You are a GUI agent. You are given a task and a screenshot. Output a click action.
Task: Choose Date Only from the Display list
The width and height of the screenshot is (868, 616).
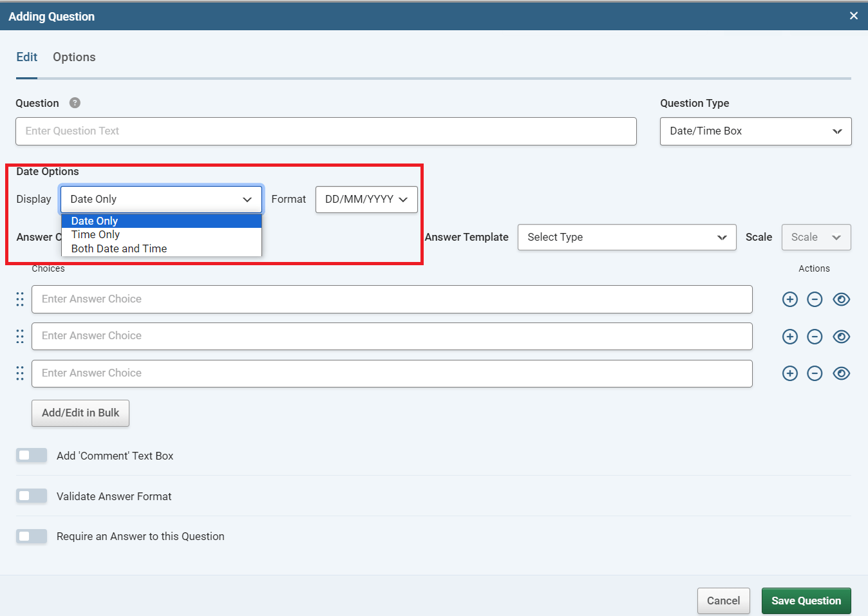pyautogui.click(x=162, y=221)
